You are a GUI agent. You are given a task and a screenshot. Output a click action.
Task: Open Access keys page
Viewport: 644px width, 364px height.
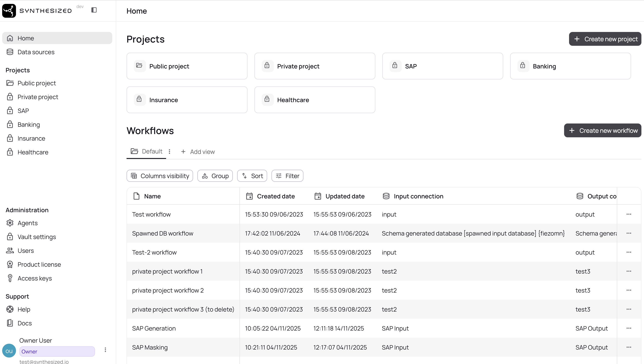(x=35, y=278)
